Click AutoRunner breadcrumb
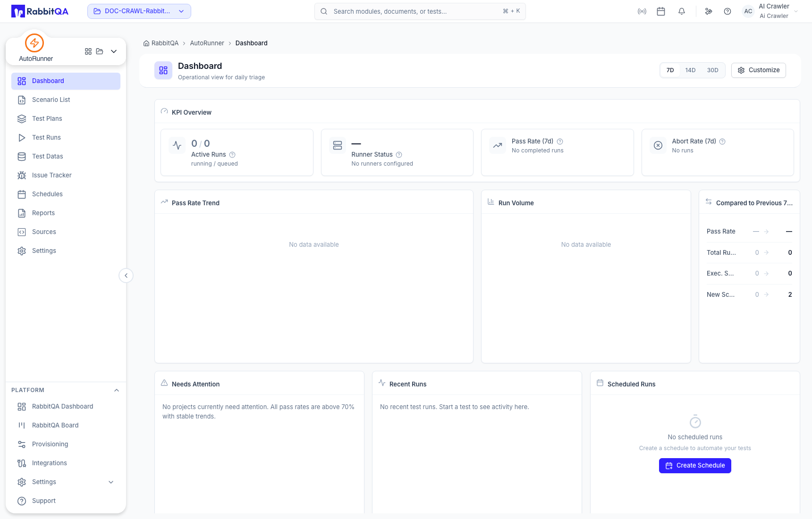 (207, 43)
